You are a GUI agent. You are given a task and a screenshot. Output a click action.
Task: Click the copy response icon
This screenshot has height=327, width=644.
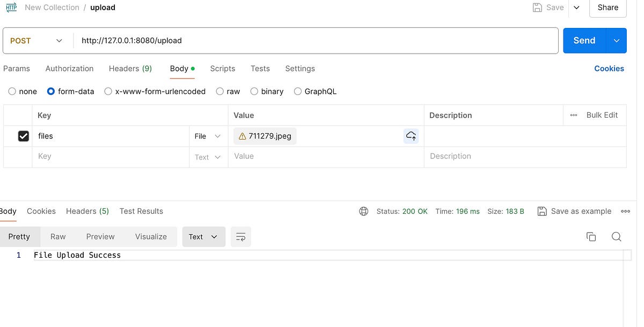591,237
